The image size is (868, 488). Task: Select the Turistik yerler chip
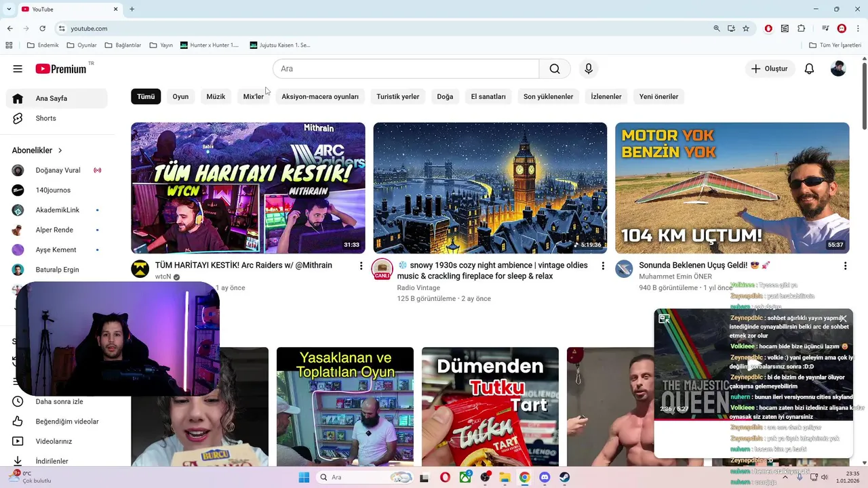tap(398, 96)
